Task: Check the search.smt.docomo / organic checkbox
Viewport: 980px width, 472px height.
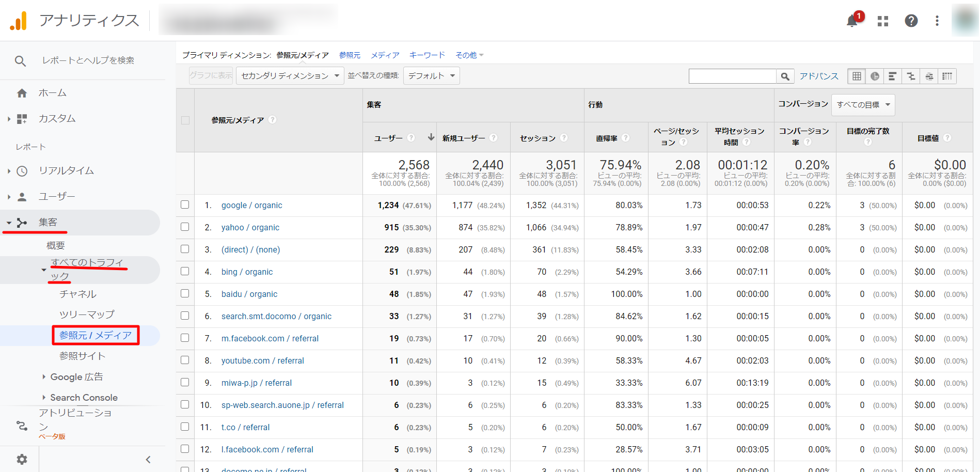Action: [x=185, y=316]
